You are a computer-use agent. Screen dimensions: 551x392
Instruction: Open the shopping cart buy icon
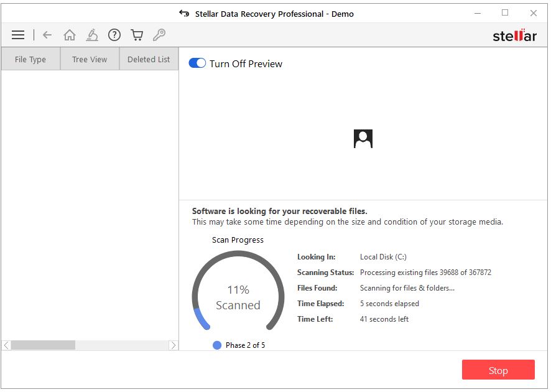pyautogui.click(x=137, y=35)
